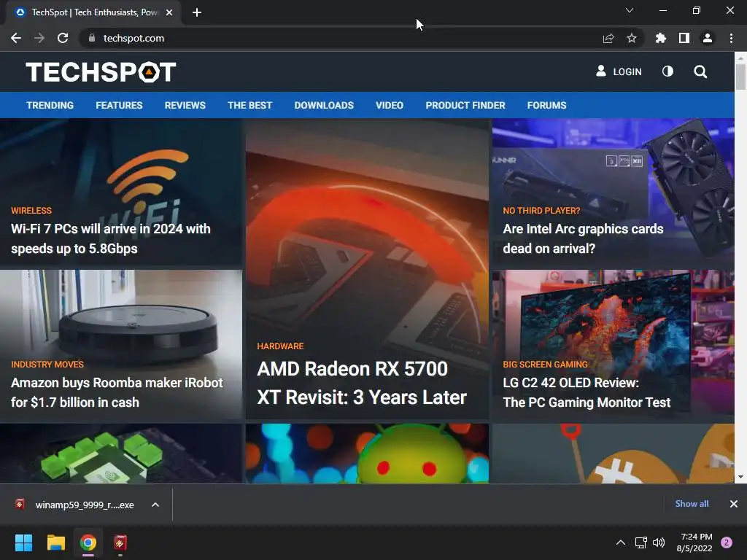747x560 pixels.
Task: Close the TechSpot browser tab
Action: click(169, 12)
